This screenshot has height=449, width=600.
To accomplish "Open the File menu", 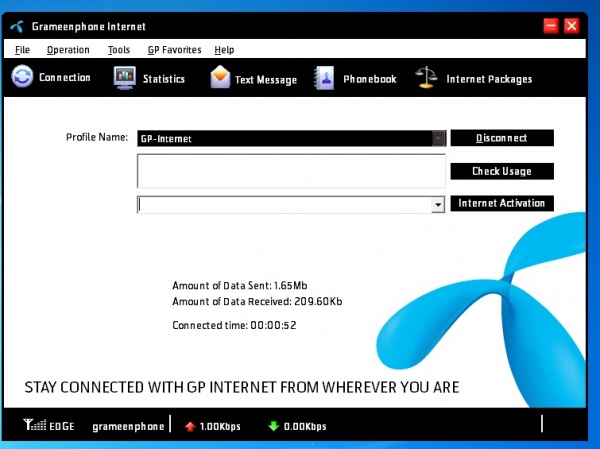I will (22, 50).
